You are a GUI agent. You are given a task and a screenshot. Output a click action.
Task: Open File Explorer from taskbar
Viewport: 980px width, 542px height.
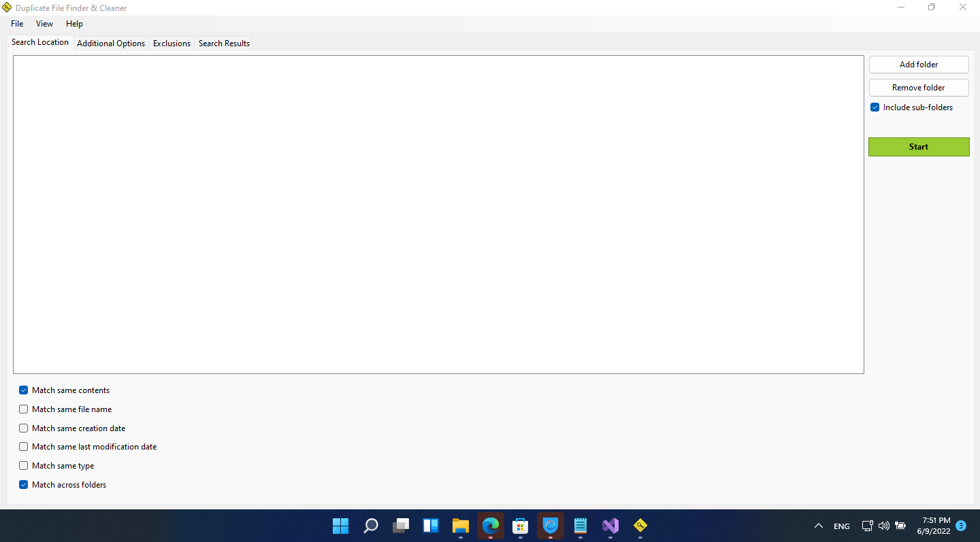click(461, 526)
